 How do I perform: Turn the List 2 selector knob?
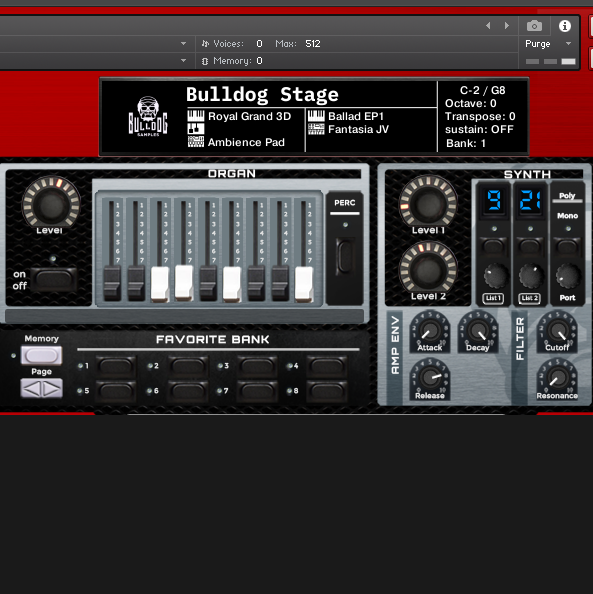click(531, 276)
